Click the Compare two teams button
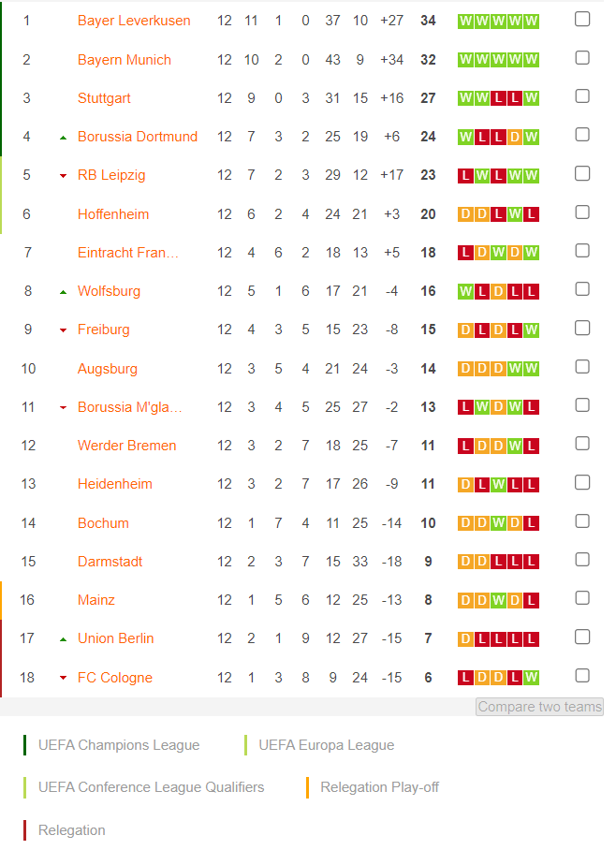This screenshot has width=616, height=850. pyautogui.click(x=539, y=707)
